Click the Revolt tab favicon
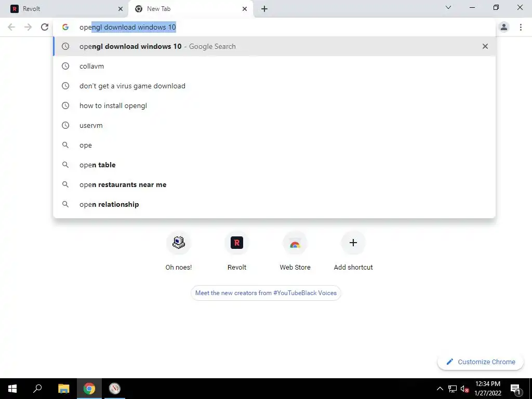This screenshot has height=399, width=532. [x=14, y=9]
